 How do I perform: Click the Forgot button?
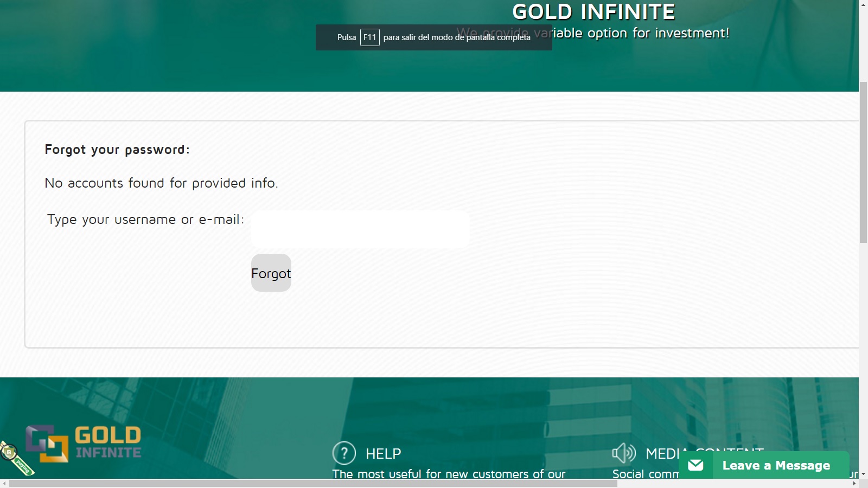coord(271,273)
